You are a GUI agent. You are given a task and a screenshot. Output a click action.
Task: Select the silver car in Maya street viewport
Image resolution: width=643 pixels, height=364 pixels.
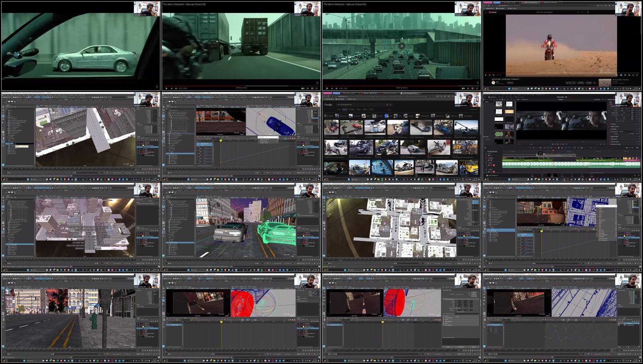click(x=230, y=232)
